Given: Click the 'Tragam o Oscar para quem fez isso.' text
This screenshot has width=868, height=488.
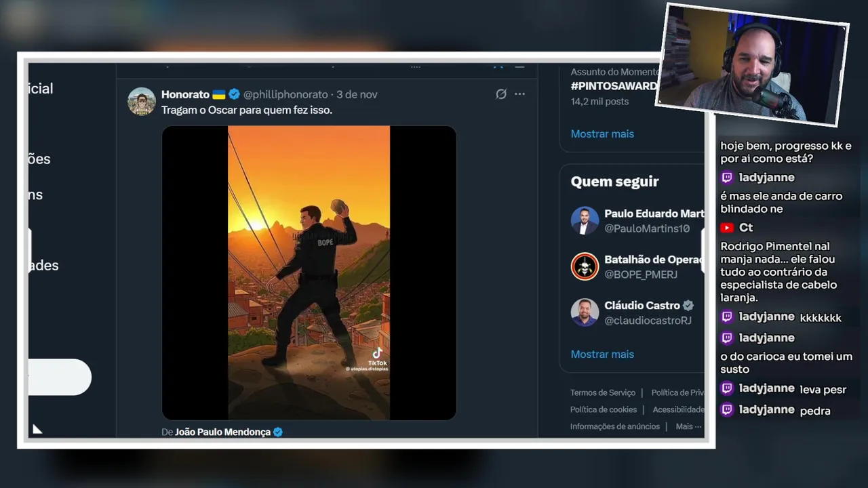Looking at the screenshot, I should [x=247, y=110].
